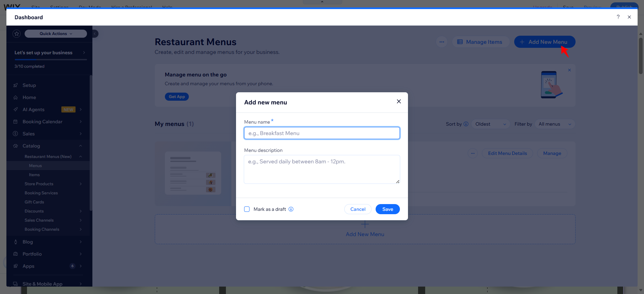The height and width of the screenshot is (294, 644).
Task: Open more actions beside Edit Menu Details
Action: click(473, 153)
